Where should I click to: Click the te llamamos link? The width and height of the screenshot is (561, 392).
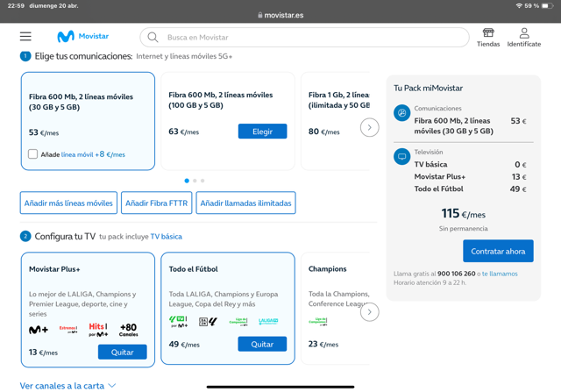pos(500,274)
